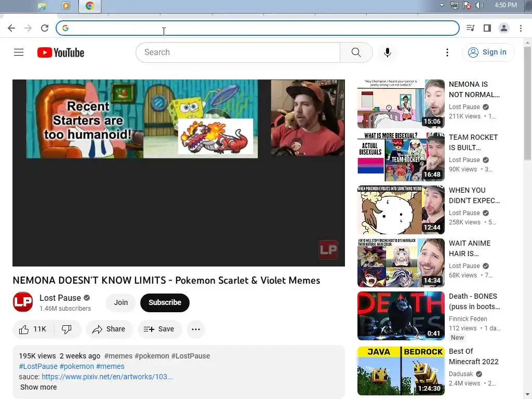This screenshot has width=532, height=399.
Task: Open Dadusak channel name
Action: [x=461, y=374]
